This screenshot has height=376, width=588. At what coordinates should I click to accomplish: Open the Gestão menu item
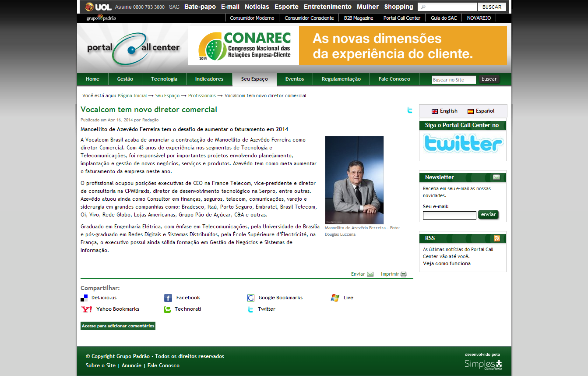pos(125,79)
